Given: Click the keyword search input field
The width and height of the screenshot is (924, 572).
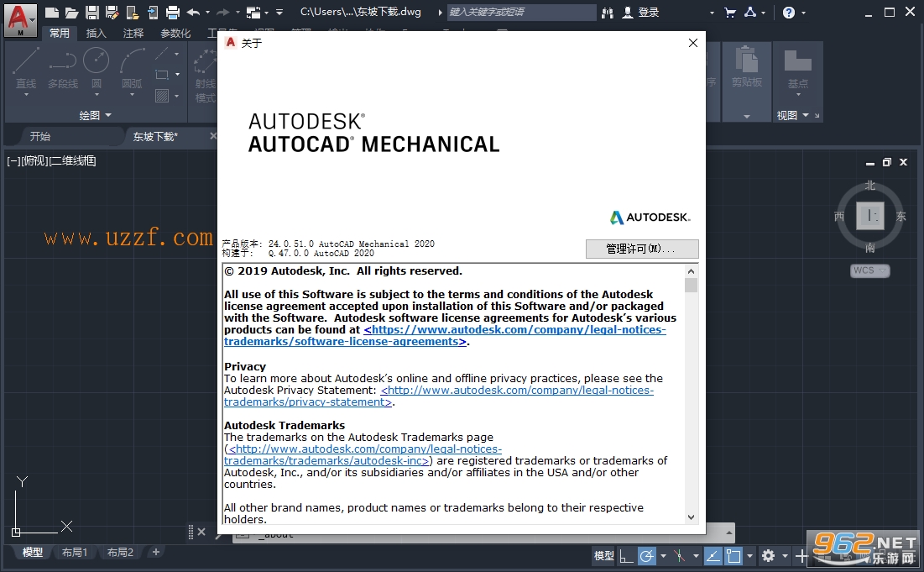Looking at the screenshot, I should click(521, 13).
